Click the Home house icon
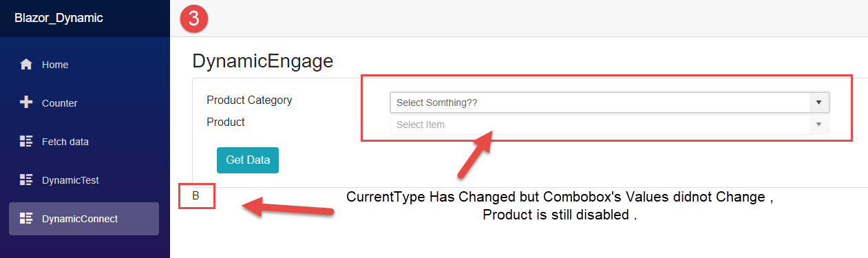This screenshot has width=868, height=258. tap(26, 65)
